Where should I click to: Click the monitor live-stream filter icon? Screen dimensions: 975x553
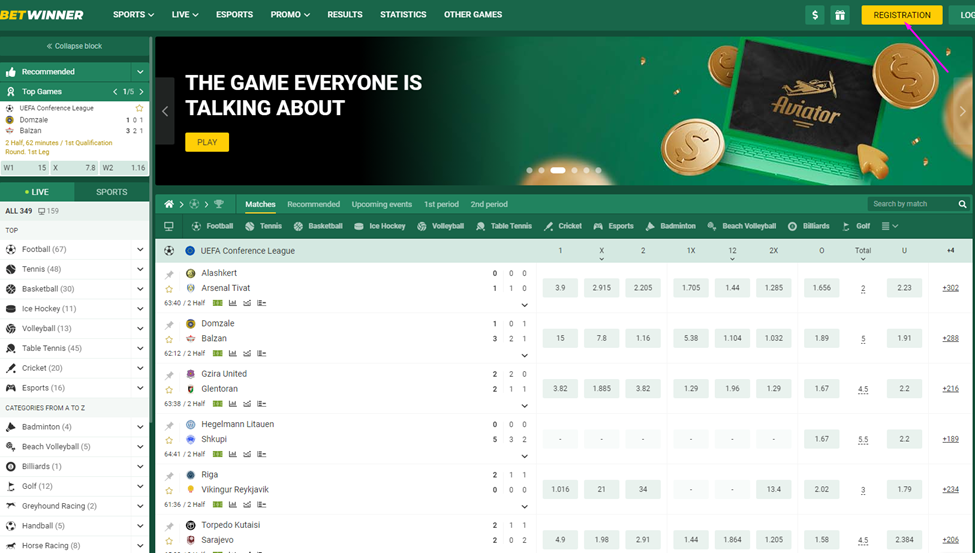click(x=169, y=226)
